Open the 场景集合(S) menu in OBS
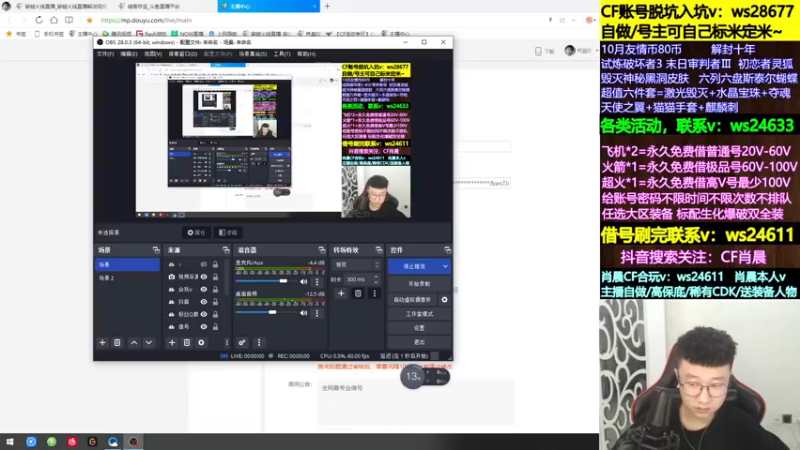Image resolution: width=800 pixels, height=450 pixels. [x=253, y=54]
